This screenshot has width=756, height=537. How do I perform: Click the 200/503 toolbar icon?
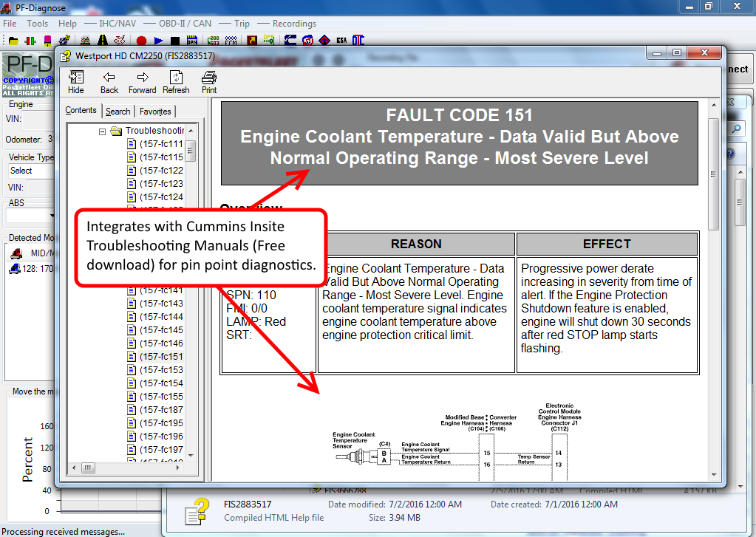[x=214, y=41]
